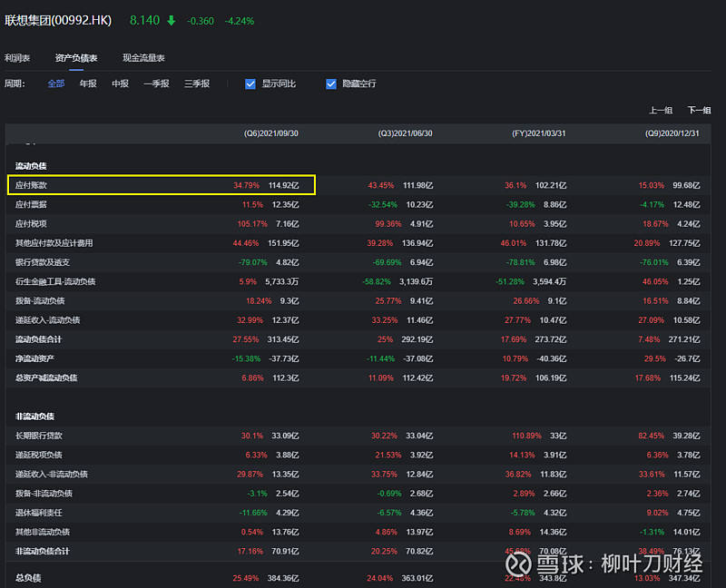726x588 pixels.
Task: Select the 资产负债表 tab
Action: pos(76,58)
